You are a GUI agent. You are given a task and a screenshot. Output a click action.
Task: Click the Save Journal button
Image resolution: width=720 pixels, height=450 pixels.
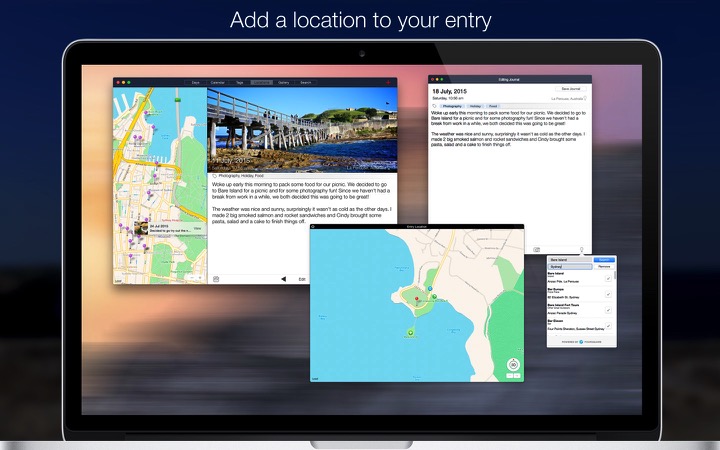[571, 89]
